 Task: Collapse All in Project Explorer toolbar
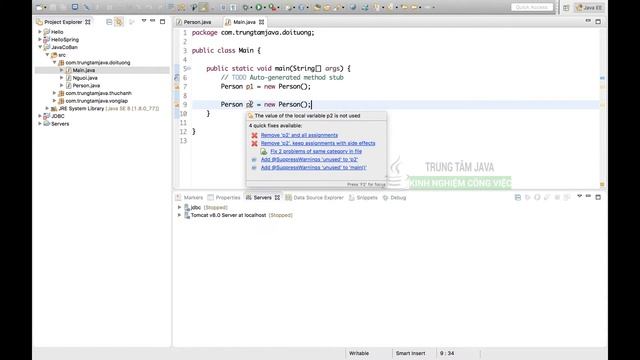point(109,22)
